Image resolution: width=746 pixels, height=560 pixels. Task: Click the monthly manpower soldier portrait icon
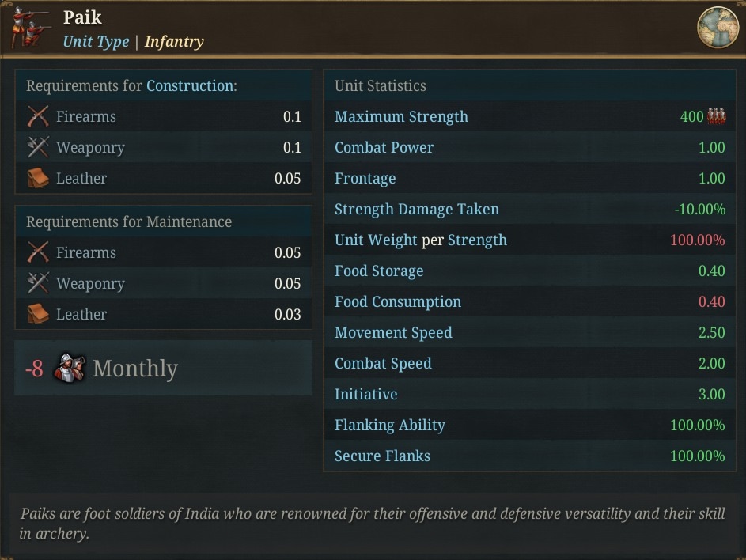pos(70,368)
